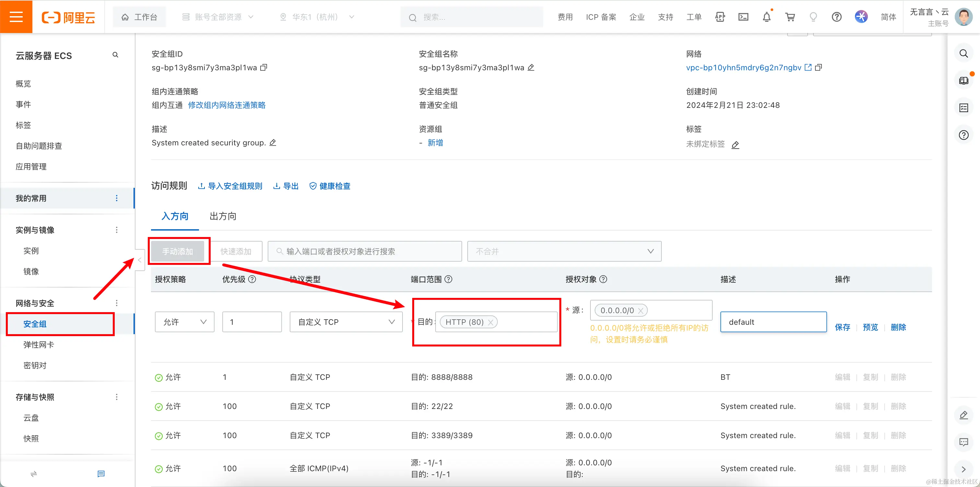Click the 手动添加 button
The width and height of the screenshot is (980, 487).
click(178, 251)
